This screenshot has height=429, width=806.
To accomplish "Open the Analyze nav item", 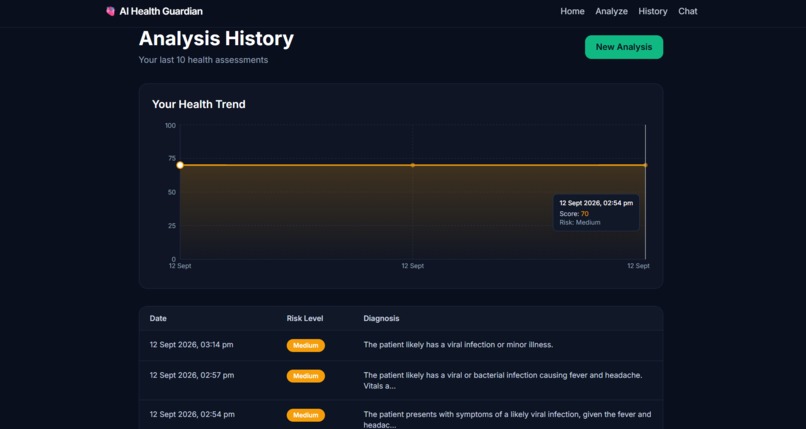I will [x=611, y=11].
